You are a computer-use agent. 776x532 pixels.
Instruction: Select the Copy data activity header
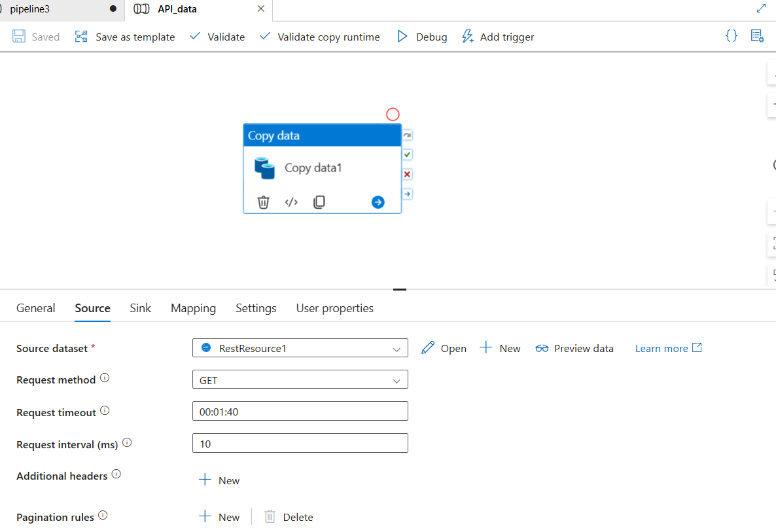pyautogui.click(x=322, y=135)
